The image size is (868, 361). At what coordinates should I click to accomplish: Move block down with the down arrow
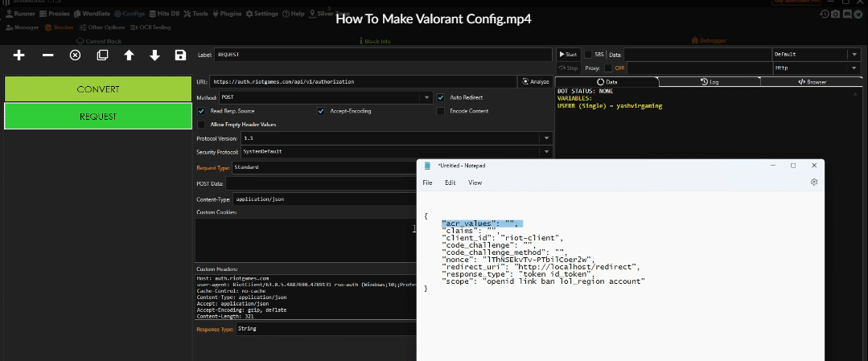pos(154,55)
